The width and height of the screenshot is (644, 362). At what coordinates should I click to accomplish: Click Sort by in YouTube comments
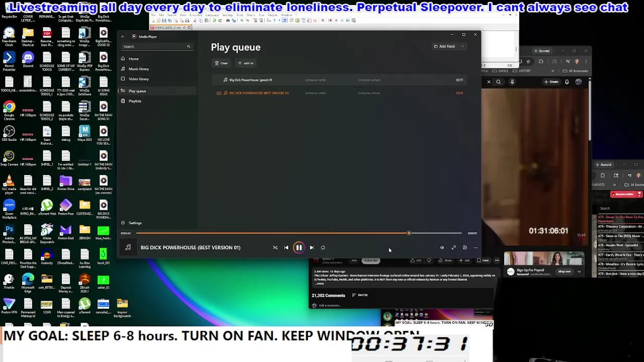pos(360,295)
